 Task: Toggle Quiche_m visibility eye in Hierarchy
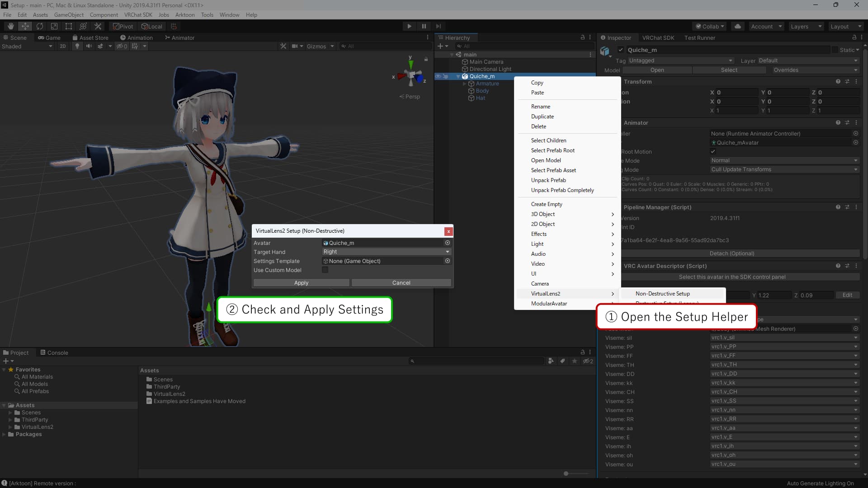click(438, 76)
